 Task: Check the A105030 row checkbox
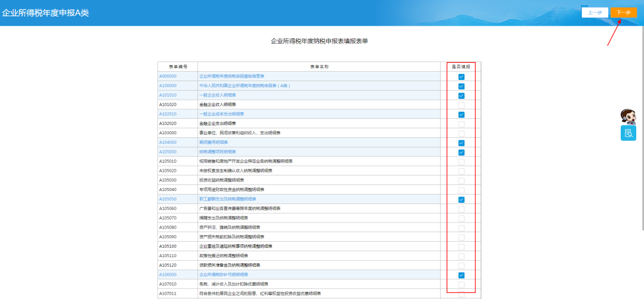click(x=461, y=181)
